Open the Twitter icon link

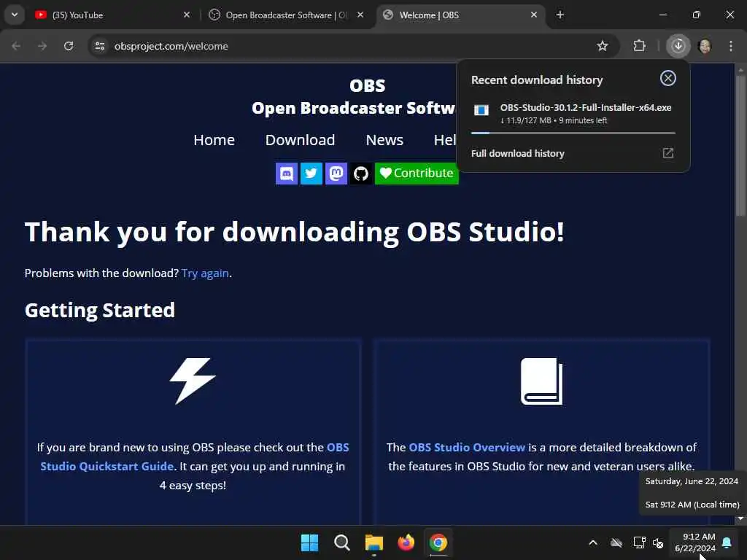coord(311,174)
